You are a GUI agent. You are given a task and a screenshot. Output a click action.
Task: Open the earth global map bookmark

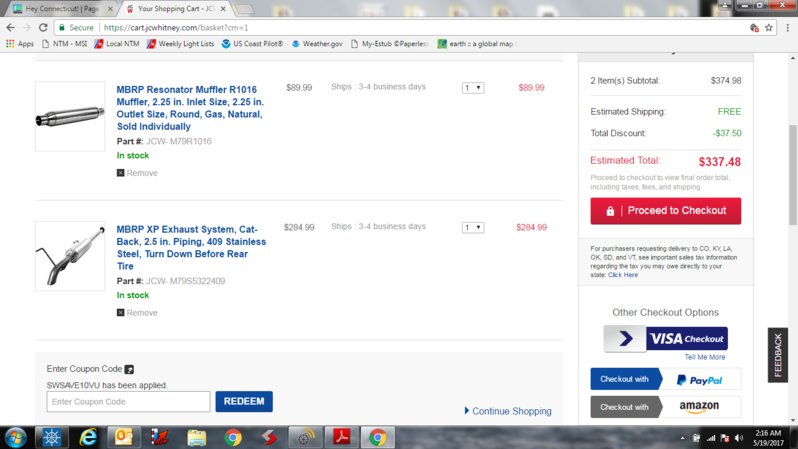[475, 44]
